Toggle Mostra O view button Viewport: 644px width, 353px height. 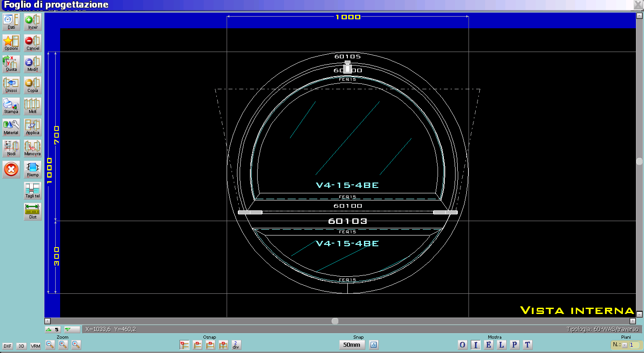(462, 345)
